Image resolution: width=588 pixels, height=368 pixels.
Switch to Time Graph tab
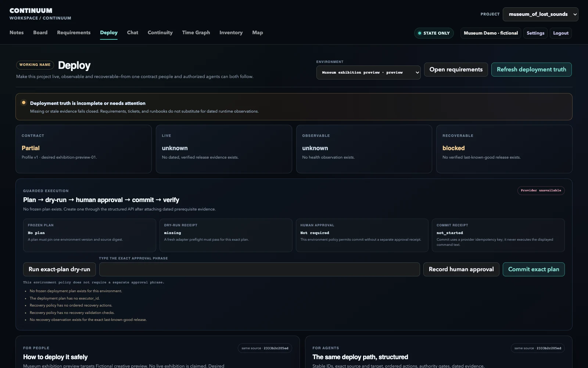196,32
